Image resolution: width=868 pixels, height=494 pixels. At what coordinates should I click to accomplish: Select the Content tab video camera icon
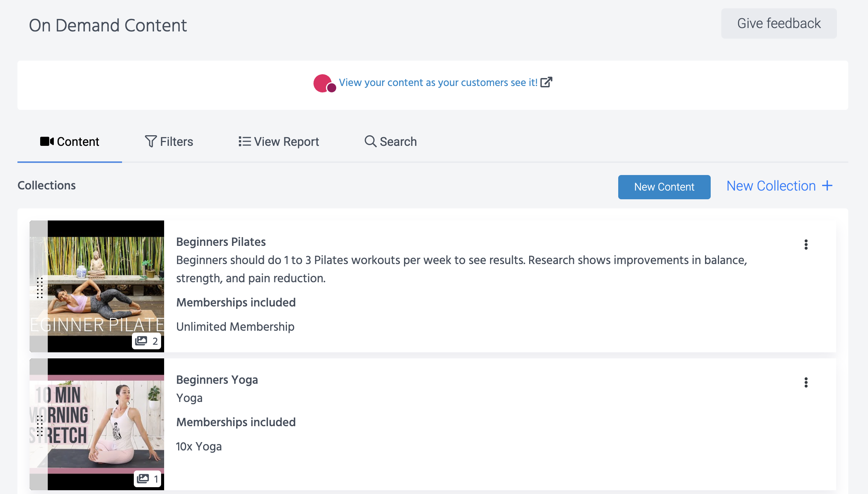click(x=47, y=141)
